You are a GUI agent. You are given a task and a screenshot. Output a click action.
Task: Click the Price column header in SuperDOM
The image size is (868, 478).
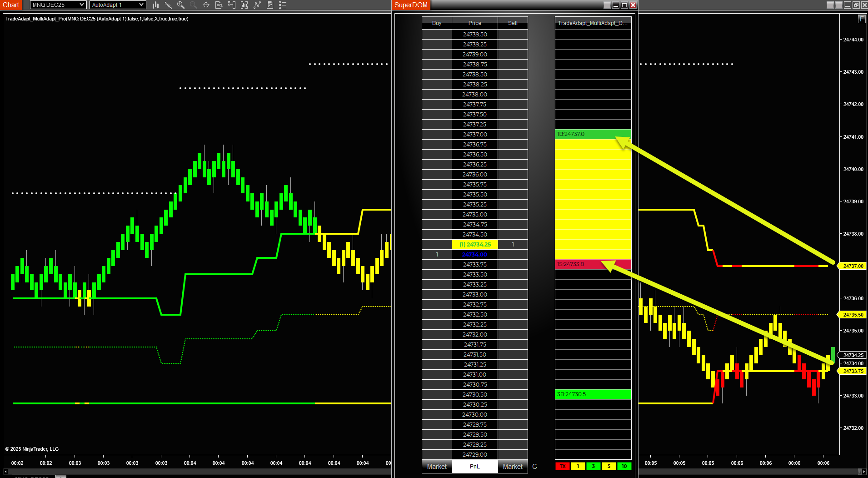tap(474, 23)
